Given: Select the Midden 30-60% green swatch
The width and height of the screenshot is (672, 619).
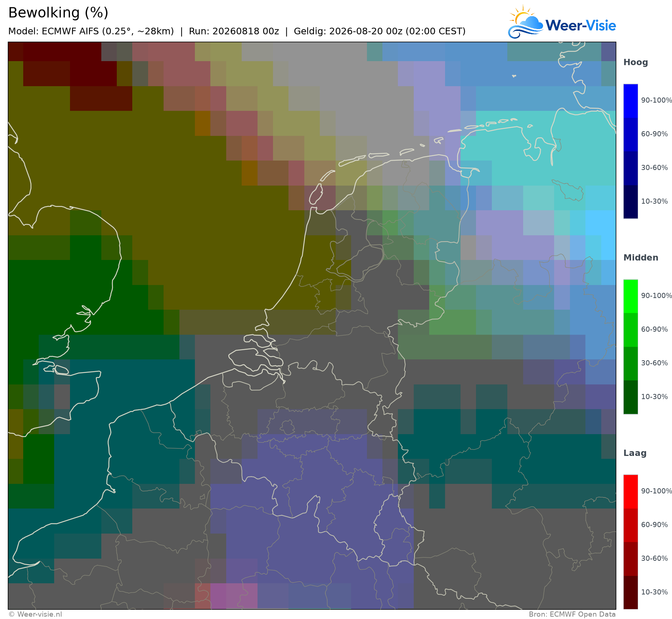Looking at the screenshot, I should pyautogui.click(x=630, y=363).
